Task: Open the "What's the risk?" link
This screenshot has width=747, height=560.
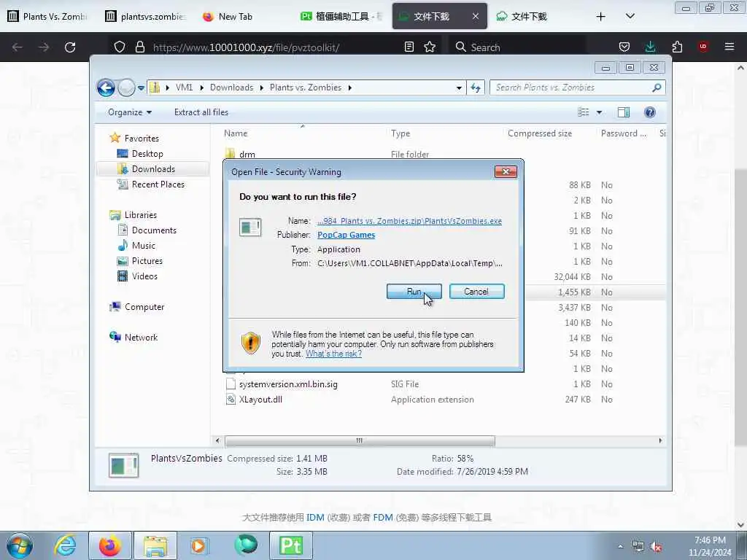Action: 333,354
